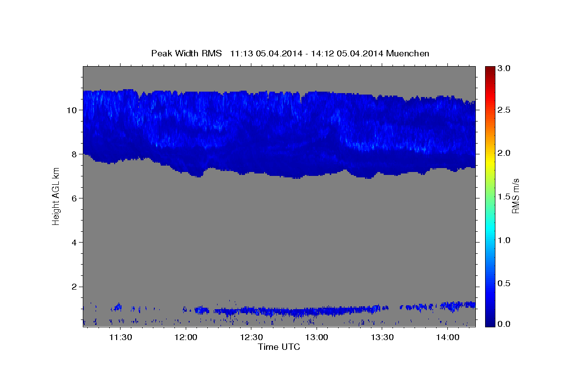The height and width of the screenshot is (392, 588).
Task: Click the colorbar value '1.0'
Action: [x=504, y=240]
